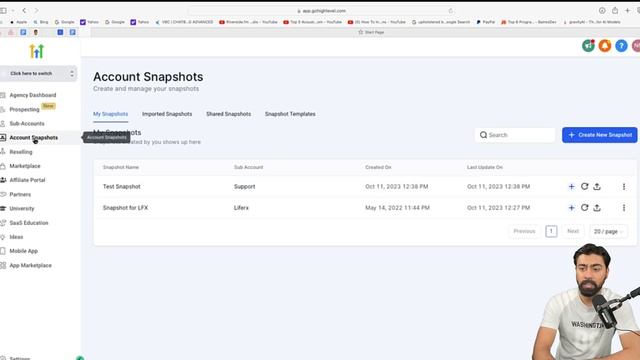Reload the page in address bar
640x360 pixels.
(x=451, y=11)
